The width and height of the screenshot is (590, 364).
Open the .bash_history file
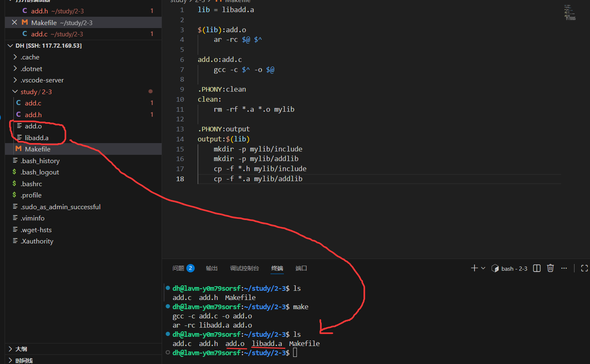(x=83, y=161)
